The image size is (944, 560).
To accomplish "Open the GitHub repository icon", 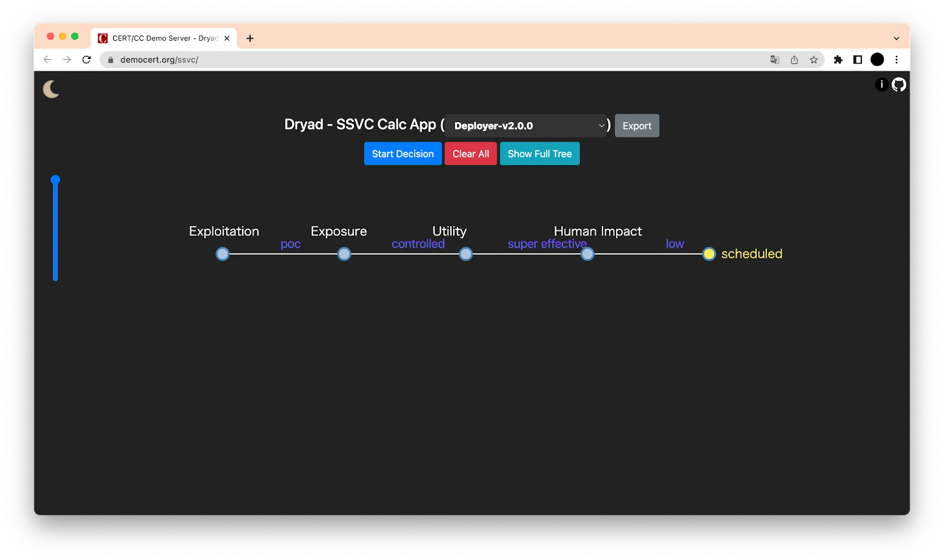I will [899, 84].
